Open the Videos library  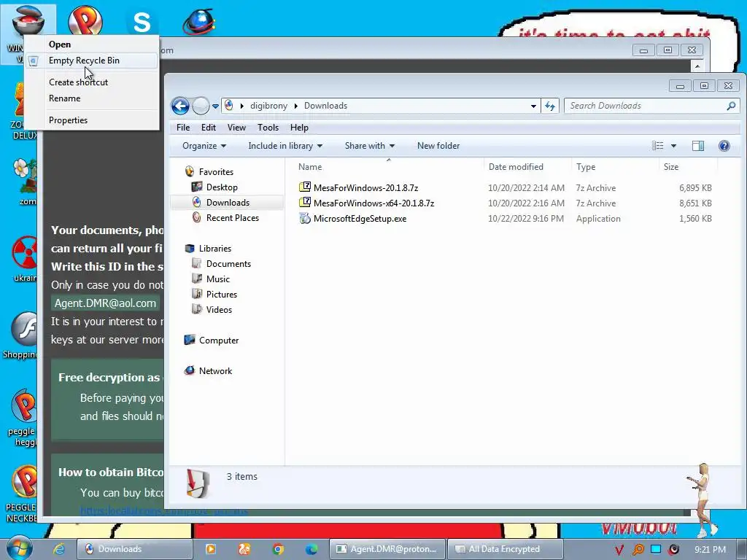[219, 309]
